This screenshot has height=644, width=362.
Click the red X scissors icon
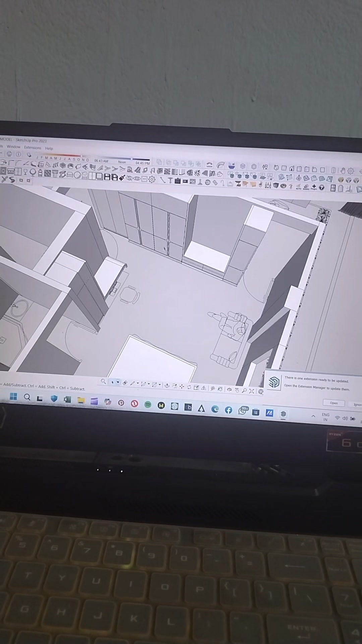(x=5, y=179)
